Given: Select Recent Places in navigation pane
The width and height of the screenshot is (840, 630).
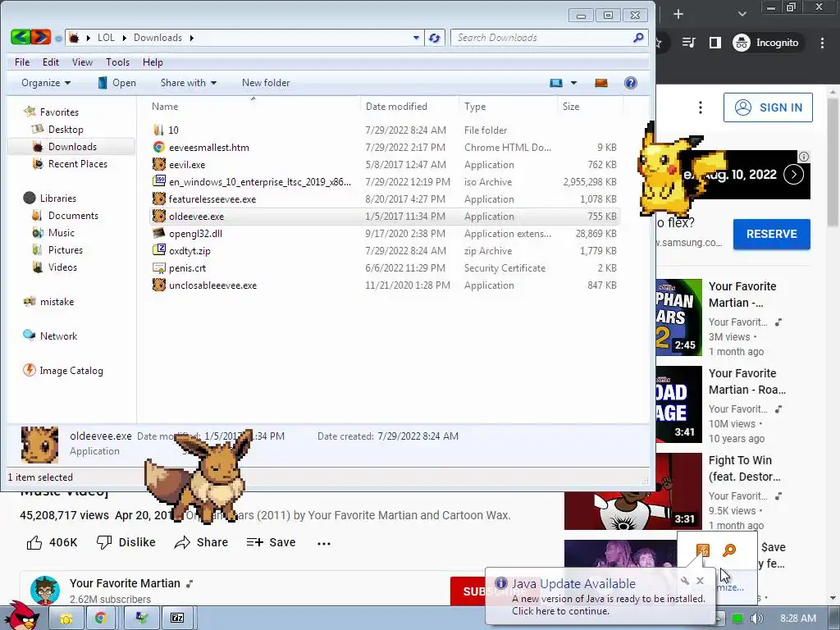Looking at the screenshot, I should [x=78, y=164].
